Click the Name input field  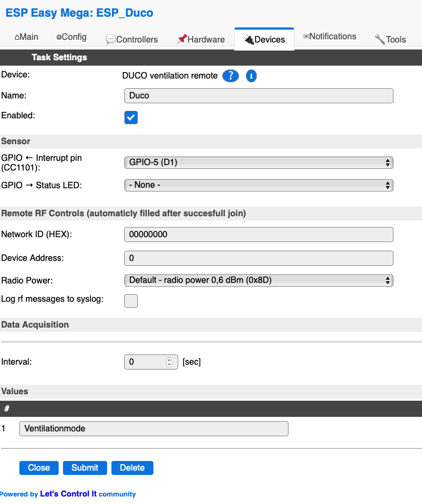point(258,96)
